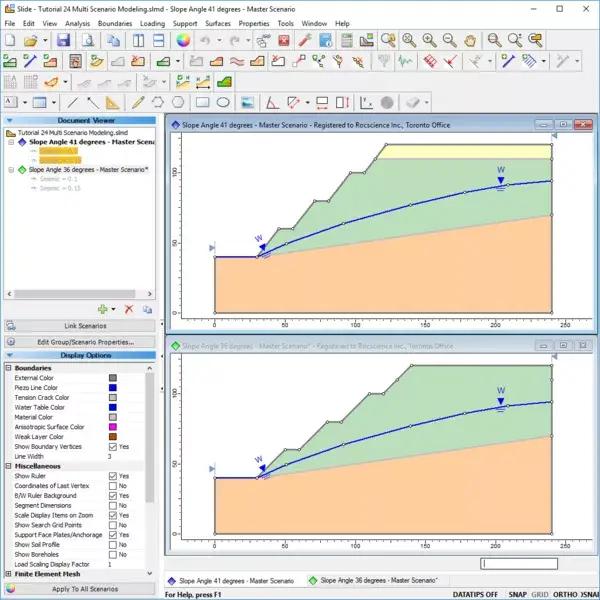Image resolution: width=600 pixels, height=600 pixels.
Task: Collapse Slope Angle 41 degrees tree node
Action: point(11,142)
